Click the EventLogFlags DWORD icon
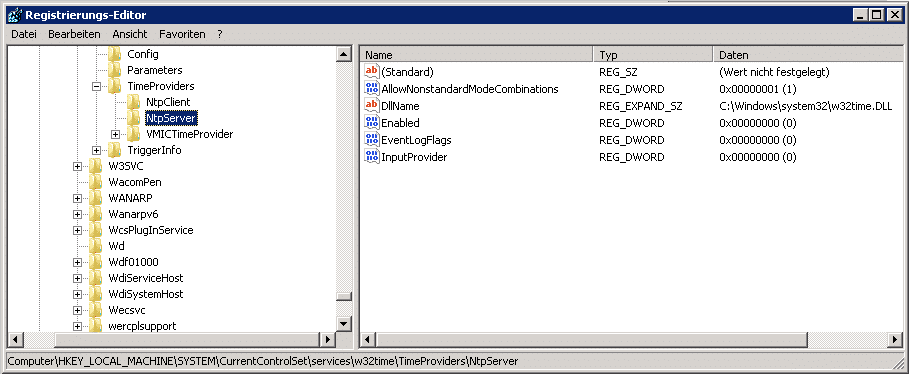 pyautogui.click(x=371, y=140)
